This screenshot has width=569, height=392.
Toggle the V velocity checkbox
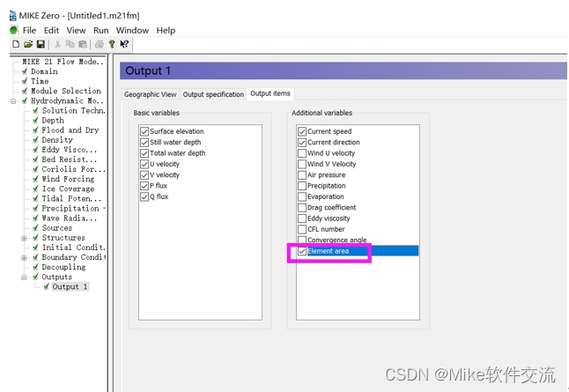click(x=144, y=175)
